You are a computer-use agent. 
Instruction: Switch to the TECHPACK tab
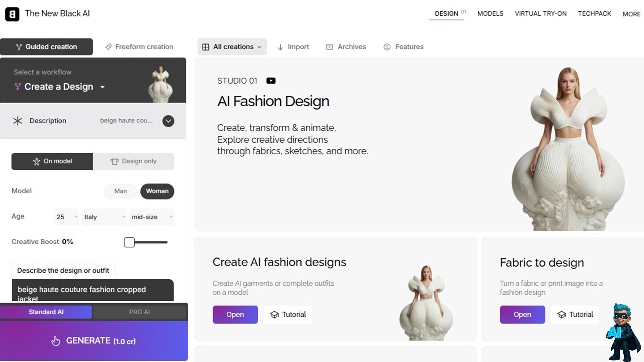tap(594, 14)
